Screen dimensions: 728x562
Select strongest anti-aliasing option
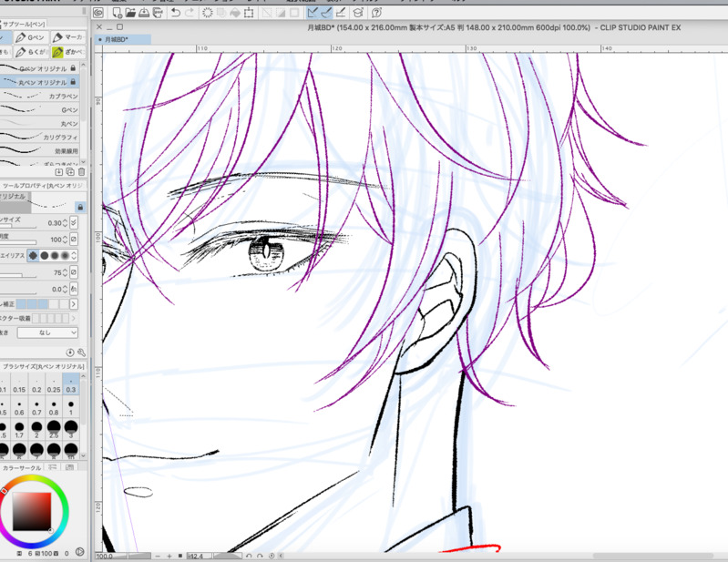pyautogui.click(x=65, y=256)
